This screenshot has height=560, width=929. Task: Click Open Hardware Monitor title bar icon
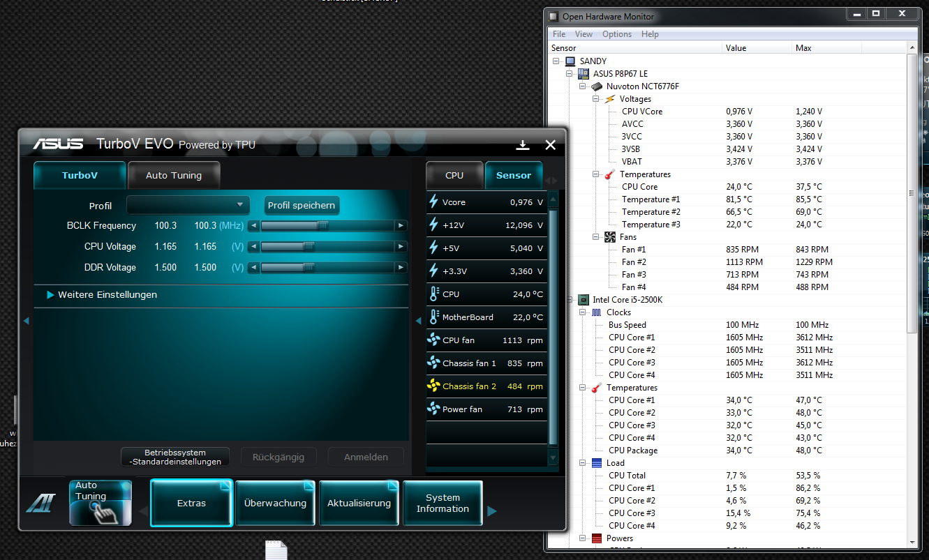click(x=553, y=16)
